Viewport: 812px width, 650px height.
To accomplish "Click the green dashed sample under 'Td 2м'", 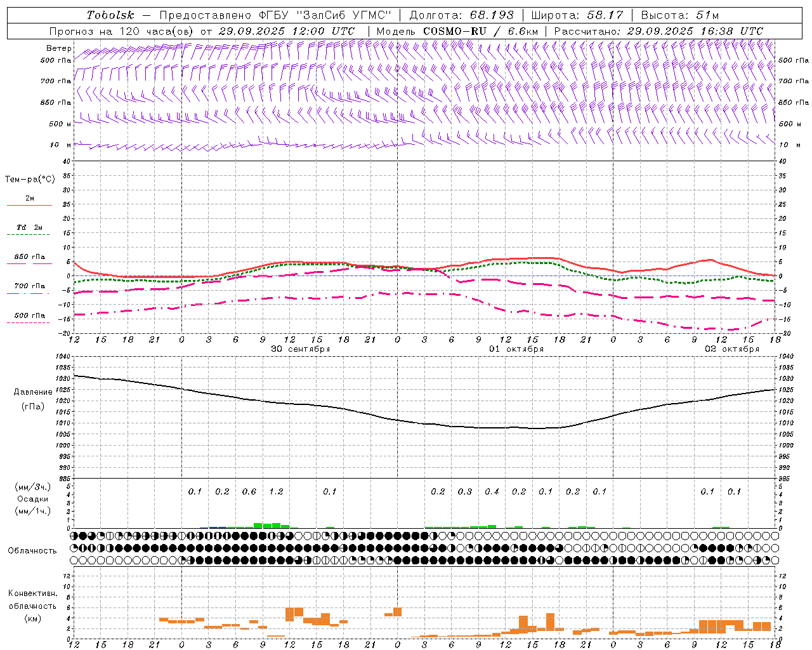I will 28,234.
